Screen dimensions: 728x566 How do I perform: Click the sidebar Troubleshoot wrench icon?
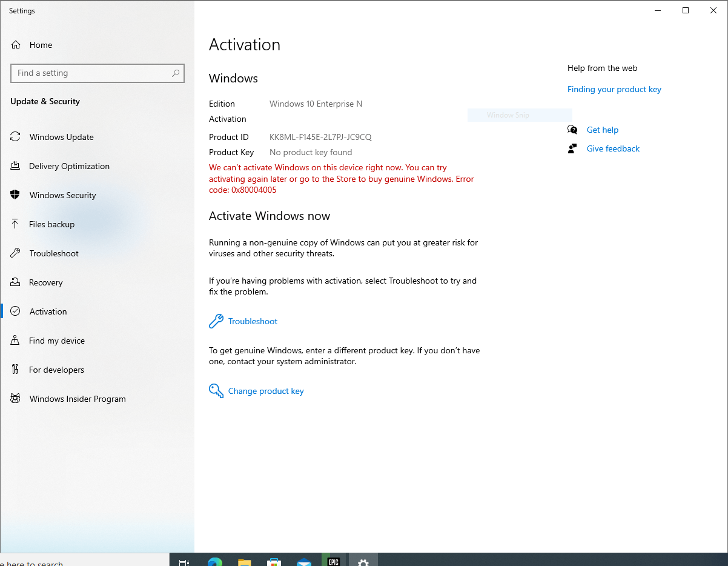tap(16, 253)
